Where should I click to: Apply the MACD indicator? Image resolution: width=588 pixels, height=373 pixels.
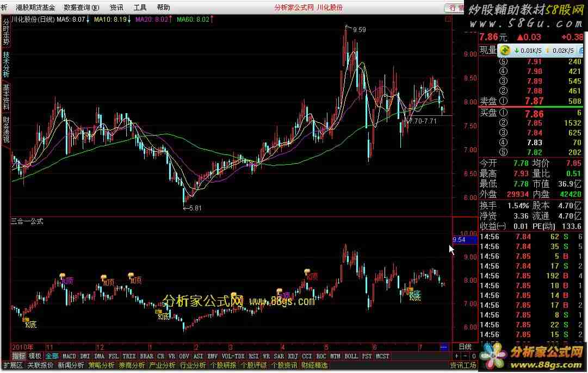click(69, 356)
